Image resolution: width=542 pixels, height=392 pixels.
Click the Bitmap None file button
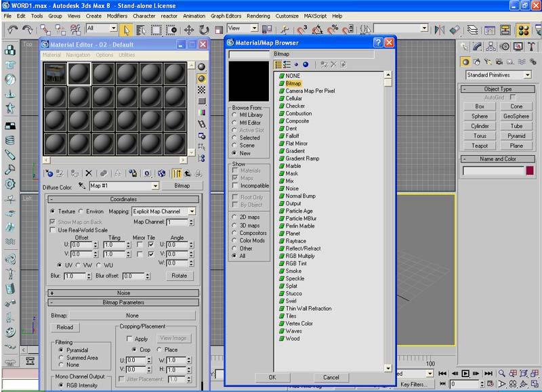(x=132, y=315)
